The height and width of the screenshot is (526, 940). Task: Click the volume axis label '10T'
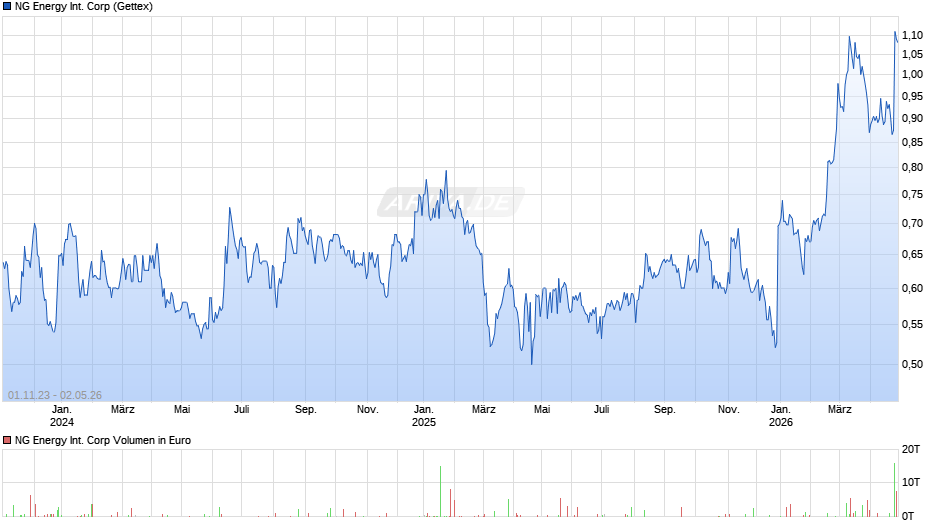(911, 482)
